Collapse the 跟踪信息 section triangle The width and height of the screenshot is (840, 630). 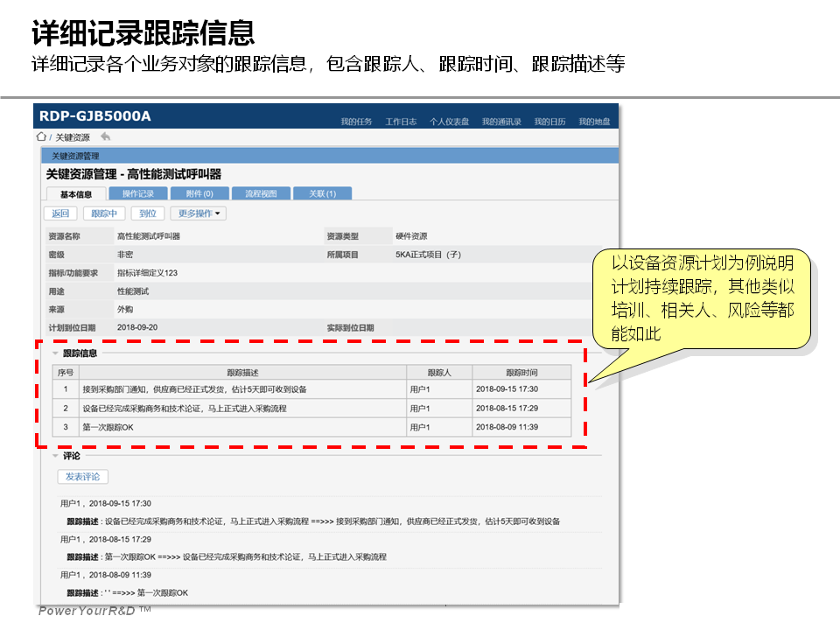click(x=55, y=353)
